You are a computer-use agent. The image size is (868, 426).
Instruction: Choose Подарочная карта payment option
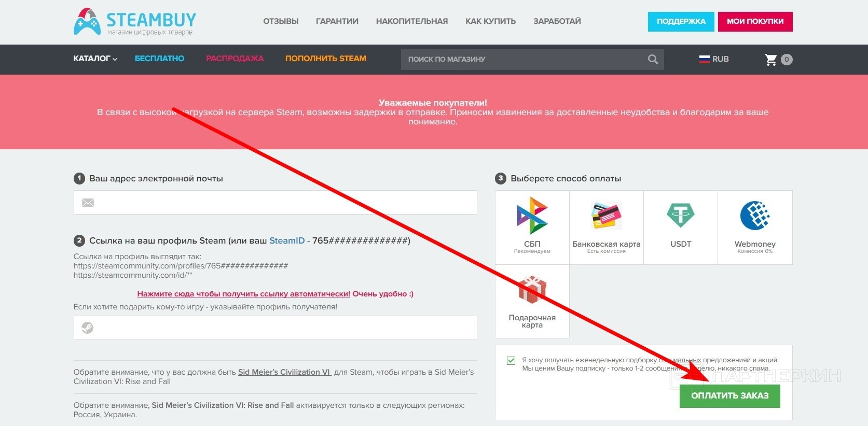coord(532,302)
